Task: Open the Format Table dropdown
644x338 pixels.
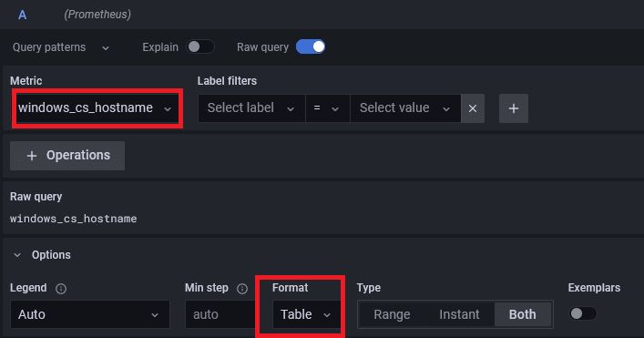Action: 306,314
